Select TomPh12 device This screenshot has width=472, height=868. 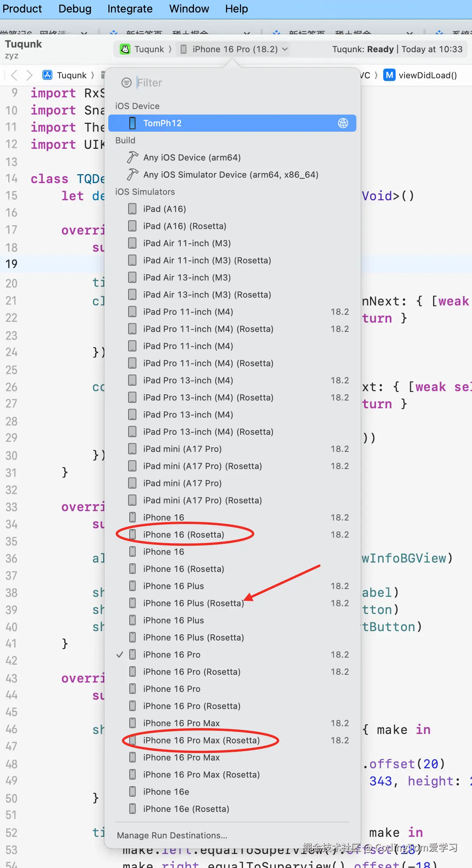(x=232, y=123)
